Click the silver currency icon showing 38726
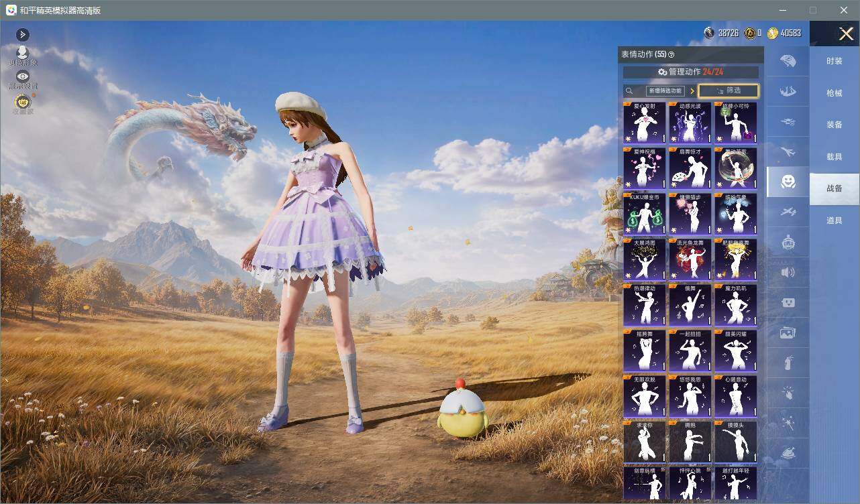This screenshot has width=860, height=504. [709, 33]
